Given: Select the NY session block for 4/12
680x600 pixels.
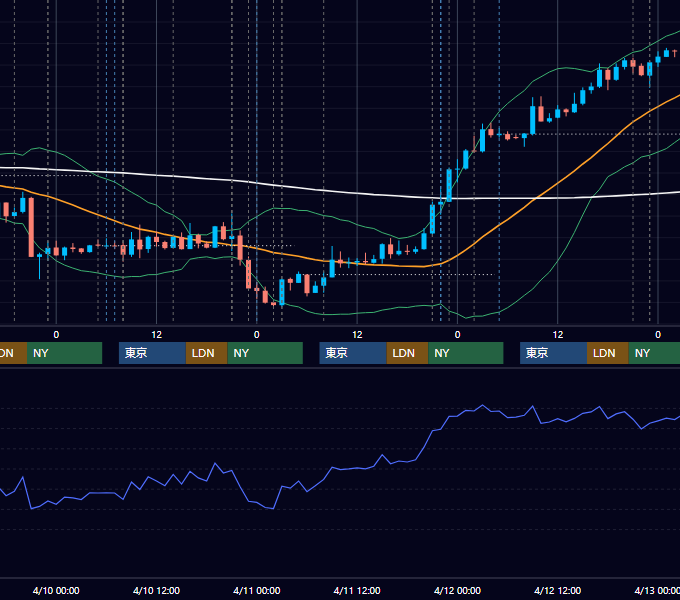Looking at the screenshot, I should pos(654,353).
